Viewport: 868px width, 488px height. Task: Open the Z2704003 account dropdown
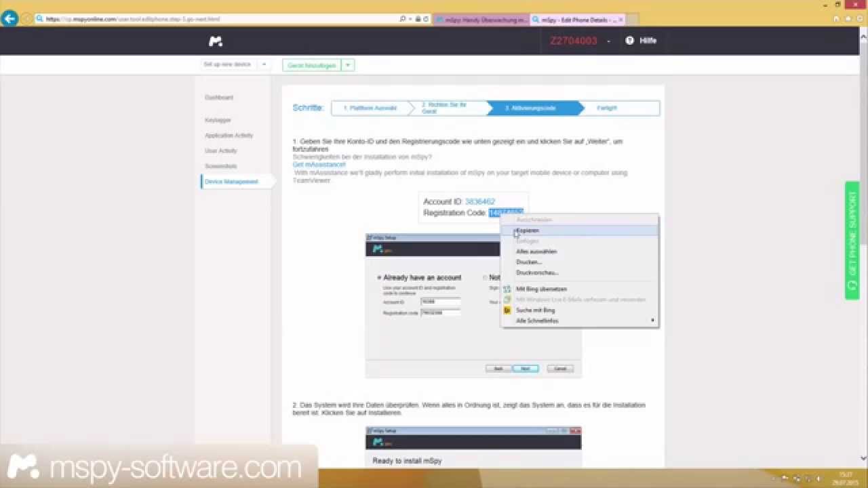point(580,41)
